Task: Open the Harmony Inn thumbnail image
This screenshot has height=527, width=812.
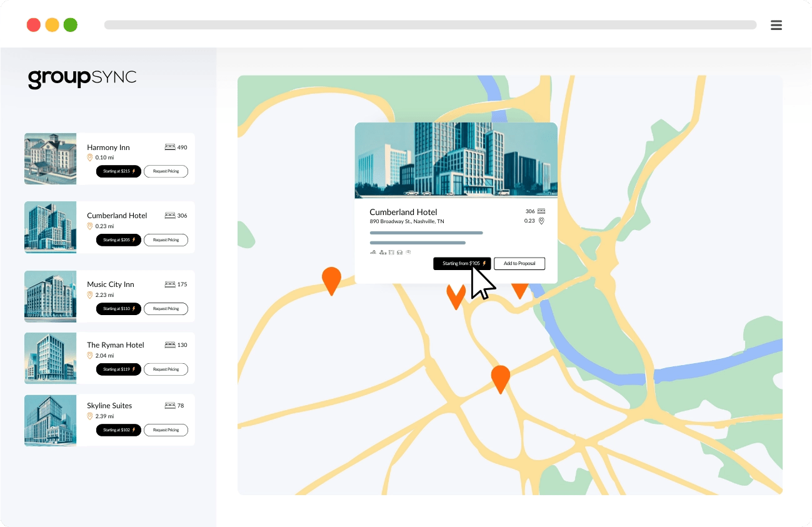Action: (x=50, y=159)
